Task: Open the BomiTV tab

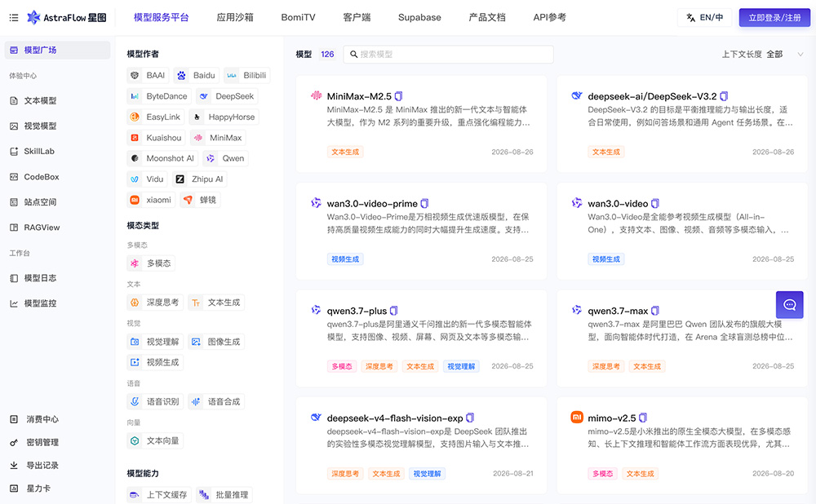Action: point(298,17)
